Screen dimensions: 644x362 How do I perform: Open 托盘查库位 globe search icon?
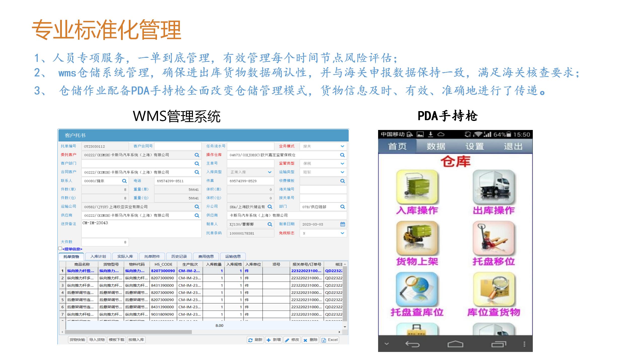[417, 289]
